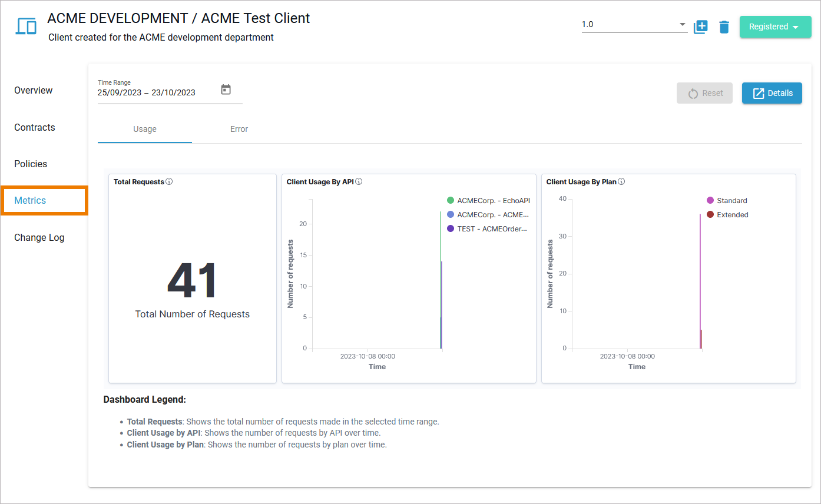The image size is (821, 504).
Task: Switch to the Error tab
Action: tap(239, 129)
